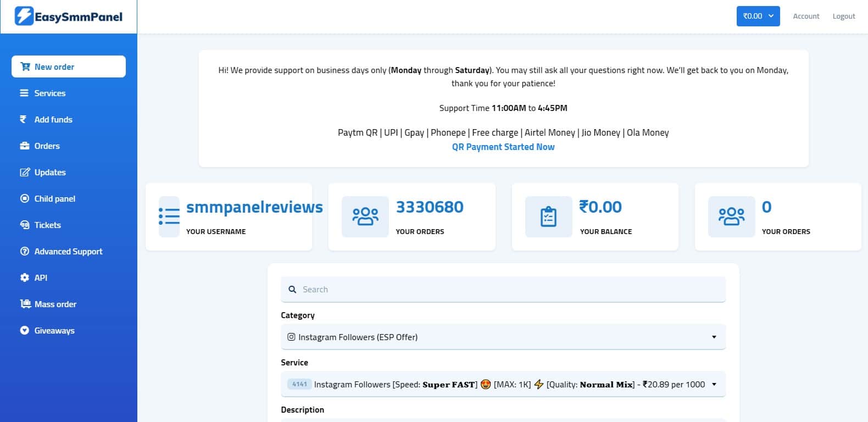Click the heart icon next to Giveaways

[24, 330]
